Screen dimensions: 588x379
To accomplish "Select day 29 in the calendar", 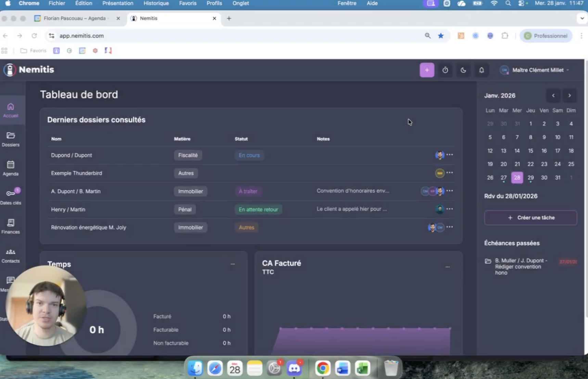I will pyautogui.click(x=531, y=178).
